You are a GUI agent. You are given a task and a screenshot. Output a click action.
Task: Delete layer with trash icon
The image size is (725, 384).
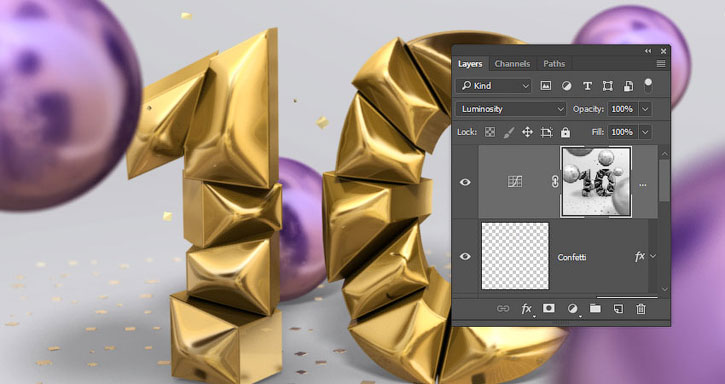point(640,309)
